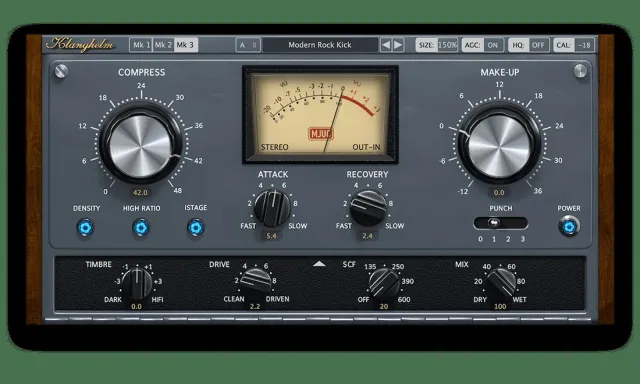
Task: Click the large MAKE-UP knob
Action: [x=499, y=145]
